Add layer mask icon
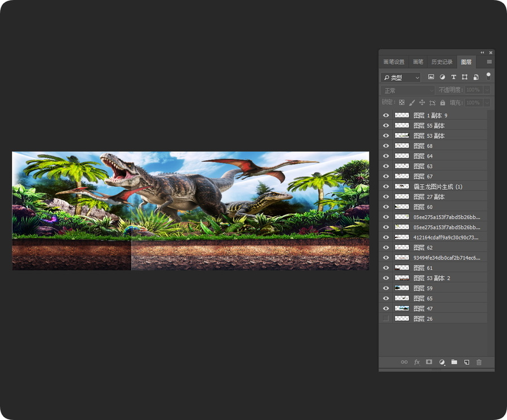507x420 pixels. coord(429,362)
